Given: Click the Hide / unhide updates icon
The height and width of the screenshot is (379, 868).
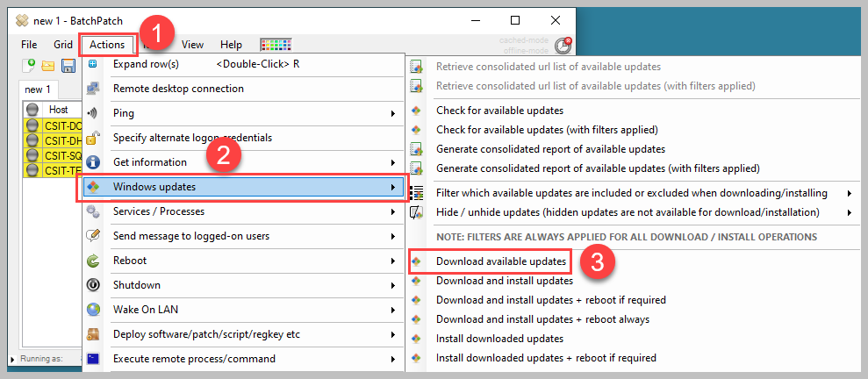Looking at the screenshot, I should click(x=416, y=212).
